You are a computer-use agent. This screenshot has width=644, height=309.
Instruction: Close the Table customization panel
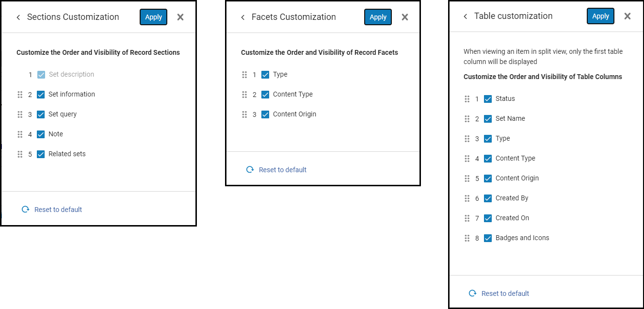[x=628, y=16]
